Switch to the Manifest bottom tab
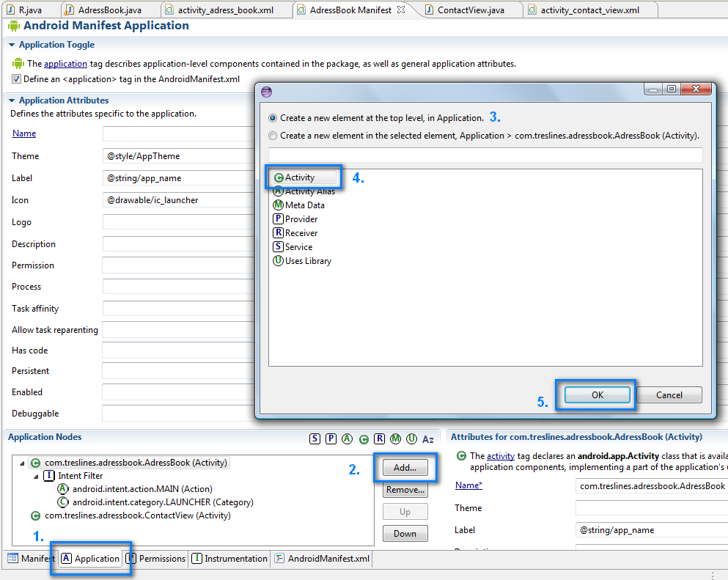The image size is (728, 580). pos(31,558)
